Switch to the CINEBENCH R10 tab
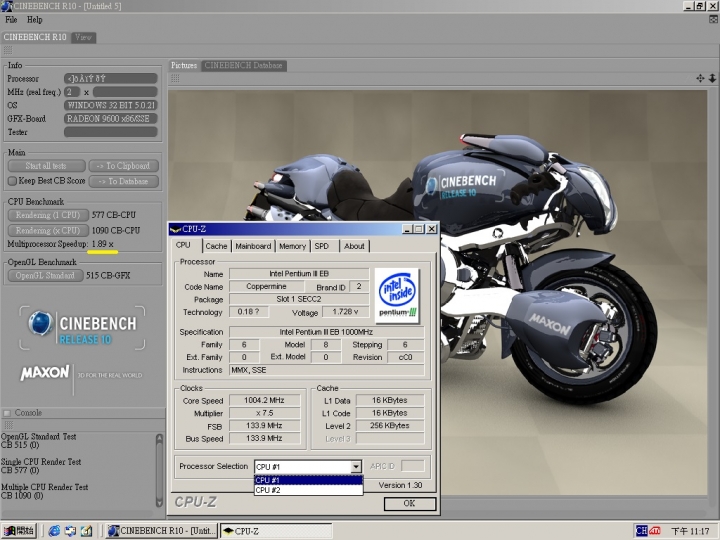 click(x=35, y=37)
